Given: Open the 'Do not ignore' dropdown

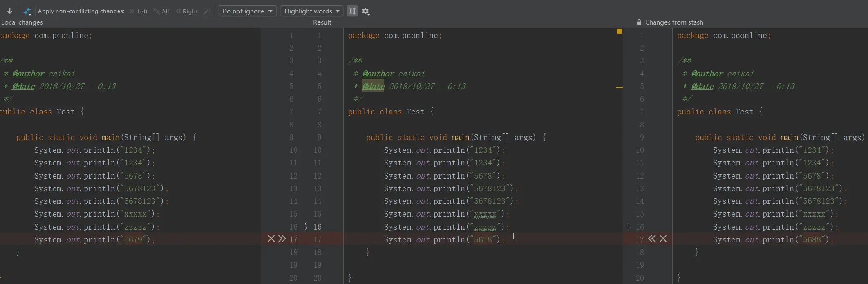Looking at the screenshot, I should (247, 11).
